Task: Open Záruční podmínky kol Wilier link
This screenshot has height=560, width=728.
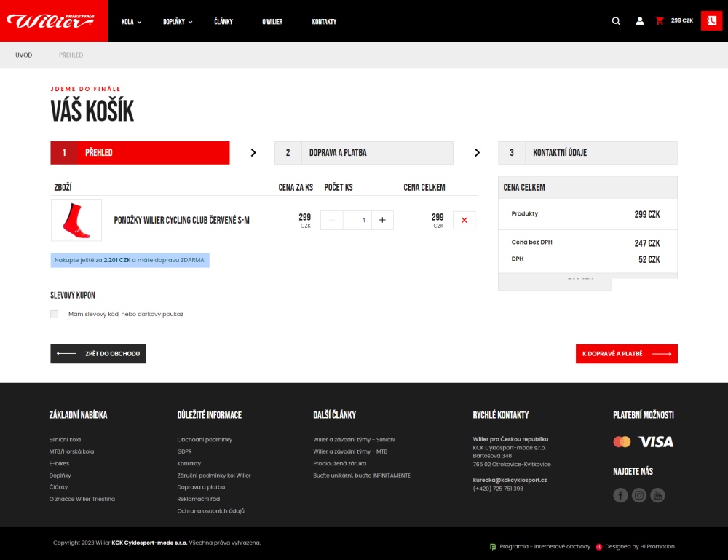Action: click(214, 476)
